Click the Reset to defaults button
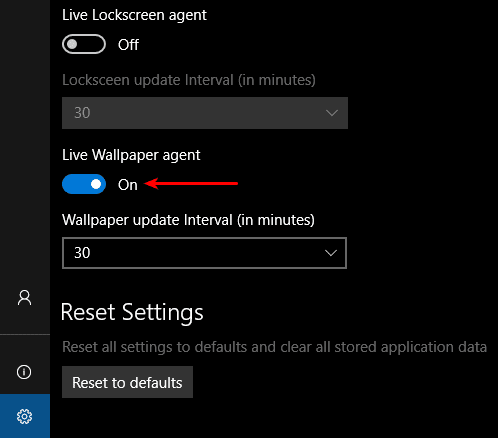 point(127,382)
